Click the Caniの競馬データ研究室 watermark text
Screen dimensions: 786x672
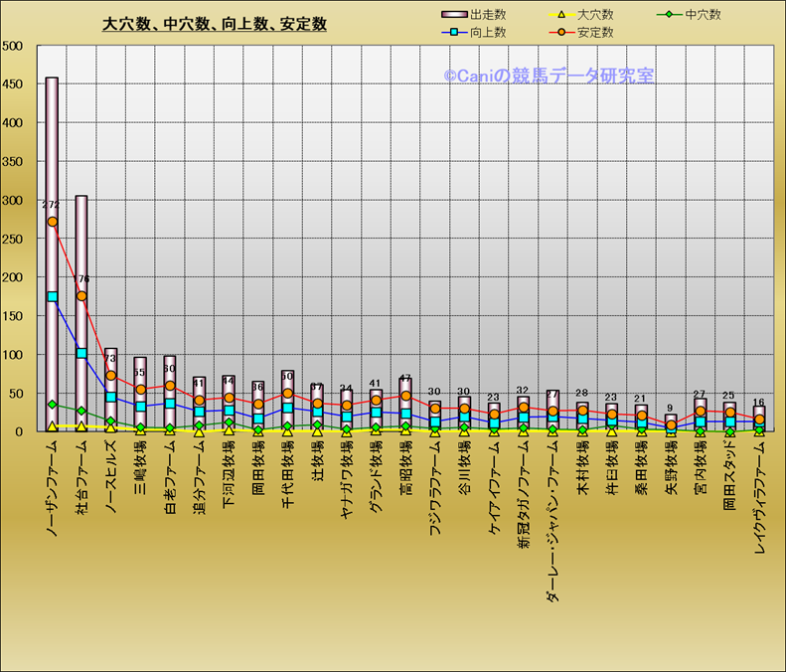click(x=548, y=76)
